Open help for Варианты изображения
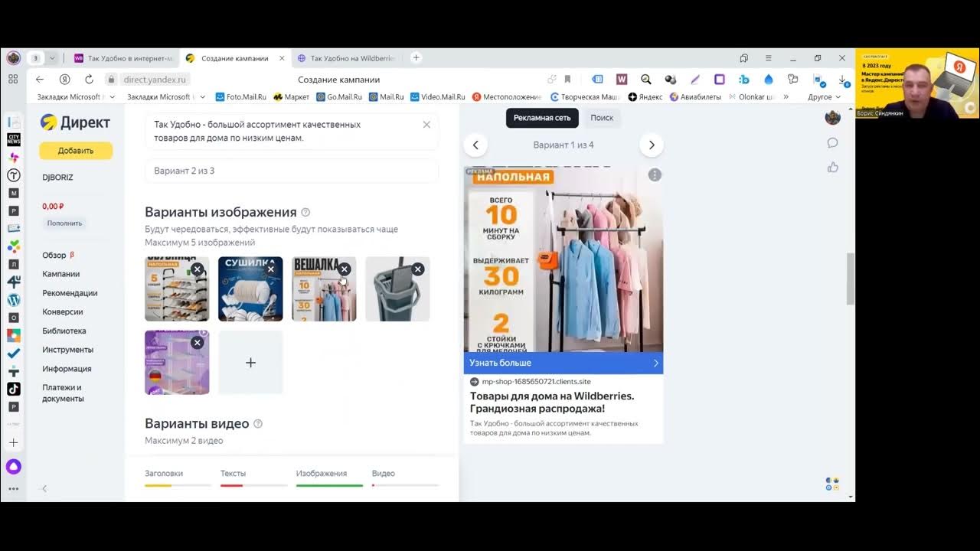Image resolution: width=980 pixels, height=551 pixels. click(x=305, y=212)
